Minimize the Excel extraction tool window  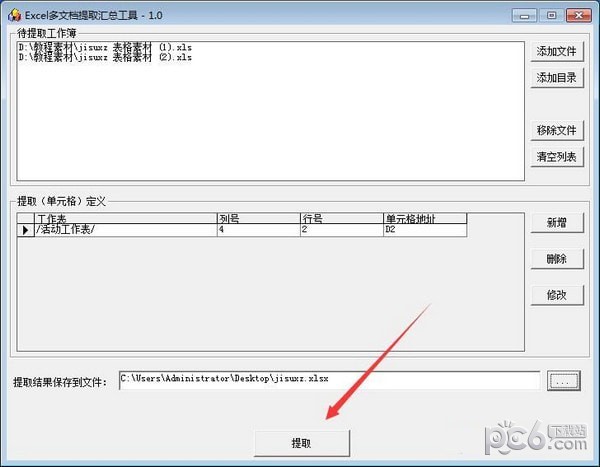(526, 15)
